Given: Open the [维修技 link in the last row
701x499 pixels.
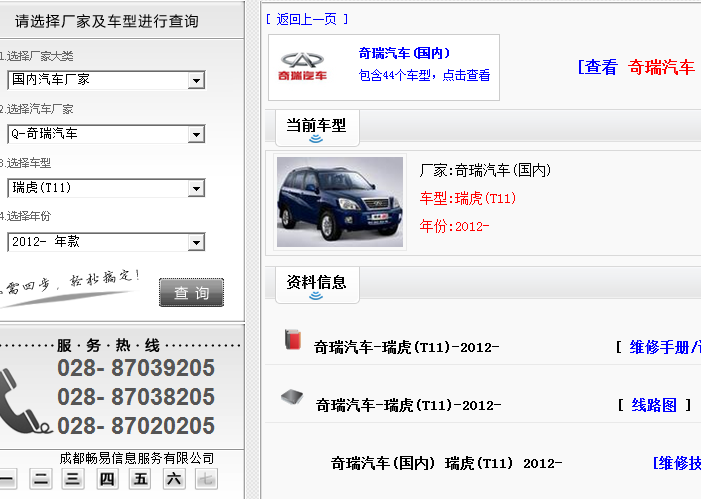Looking at the screenshot, I should coord(676,463).
